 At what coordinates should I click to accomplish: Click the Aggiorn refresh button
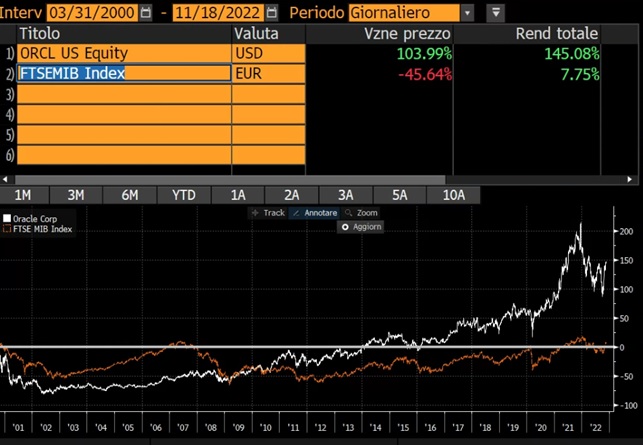360,227
